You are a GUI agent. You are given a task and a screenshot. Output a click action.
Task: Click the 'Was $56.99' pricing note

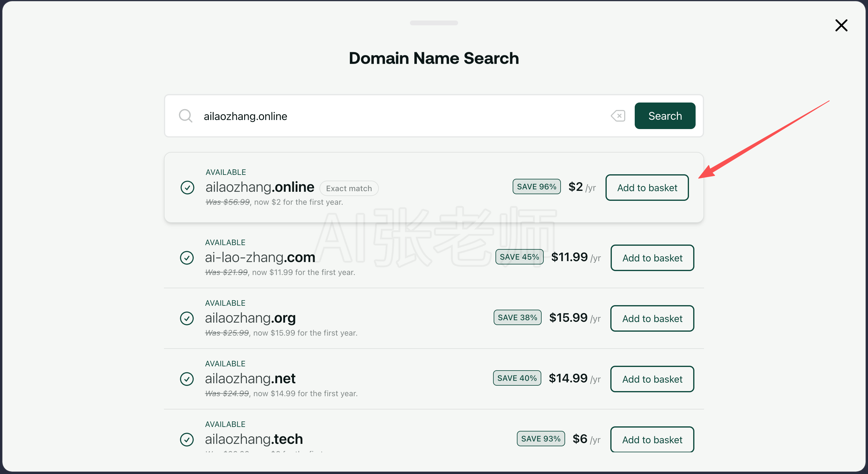coord(228,202)
